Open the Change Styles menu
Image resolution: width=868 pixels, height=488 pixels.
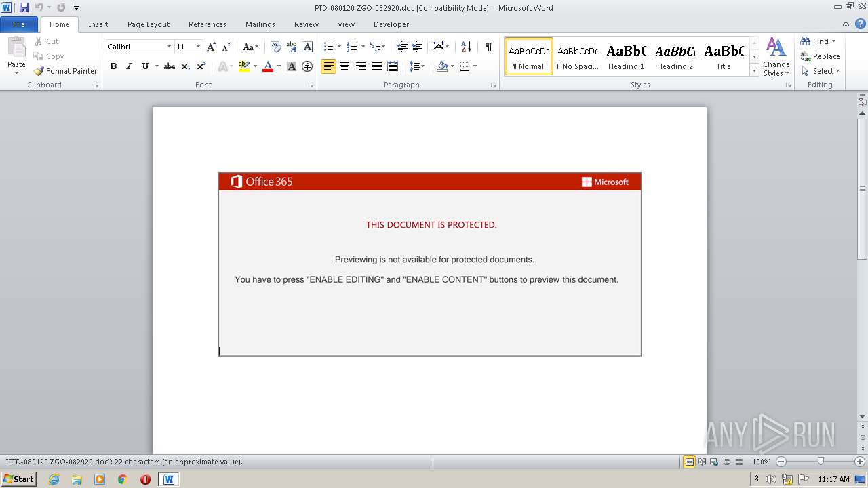point(776,57)
